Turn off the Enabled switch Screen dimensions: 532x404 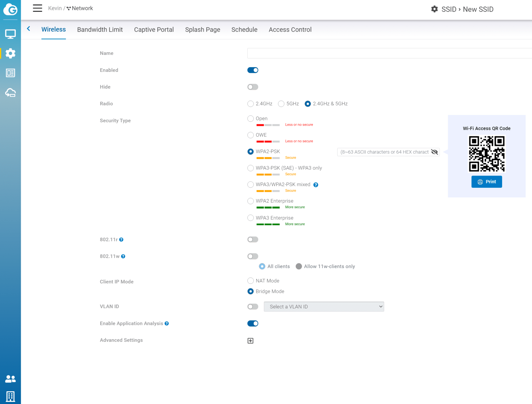253,70
